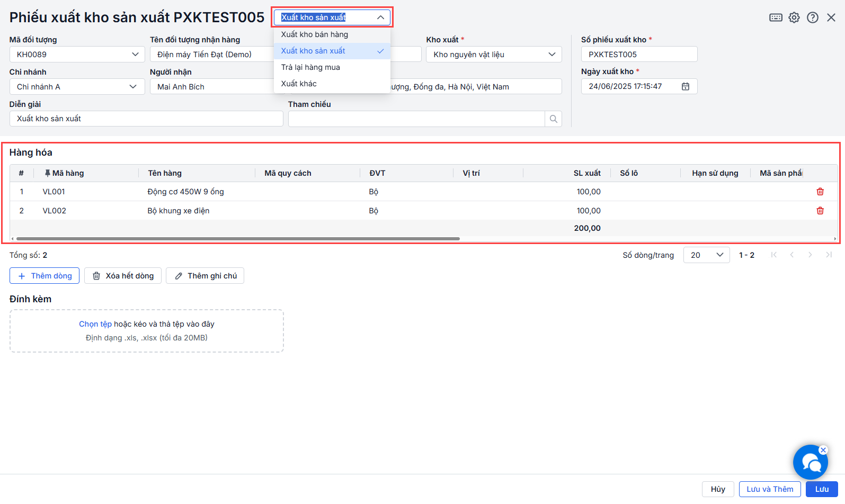Click the Chọn tệp link
The width and height of the screenshot is (845, 504).
tap(95, 324)
